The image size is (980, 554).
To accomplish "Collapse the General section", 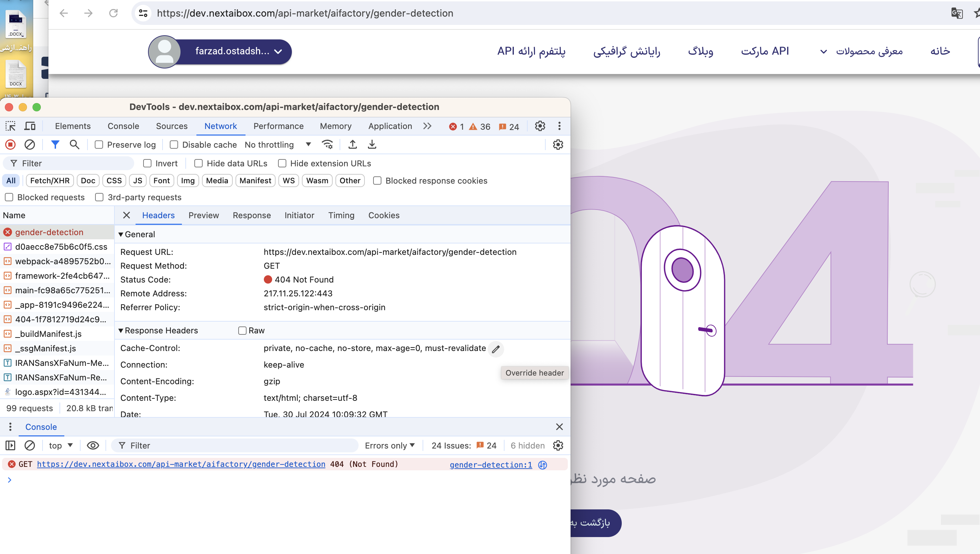I will tap(121, 234).
